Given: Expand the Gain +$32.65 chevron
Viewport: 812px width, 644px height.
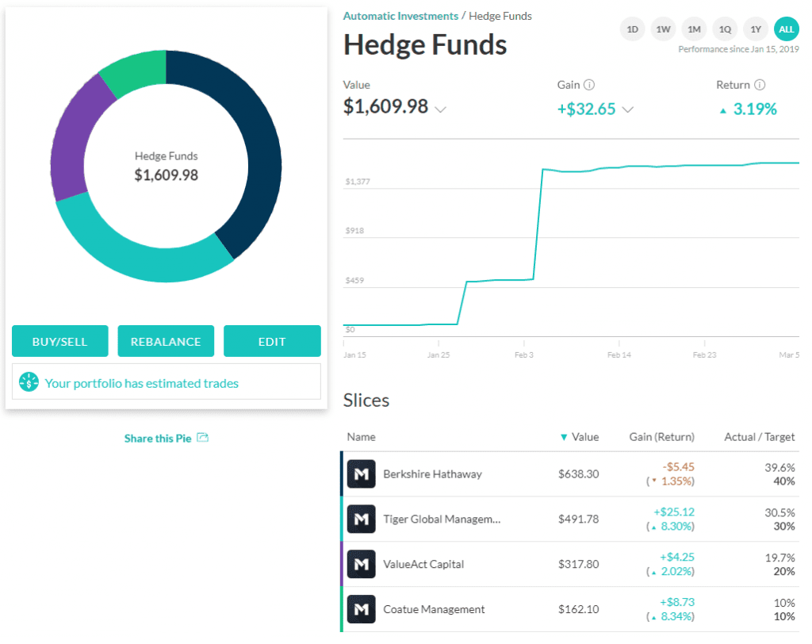Looking at the screenshot, I should (x=627, y=109).
